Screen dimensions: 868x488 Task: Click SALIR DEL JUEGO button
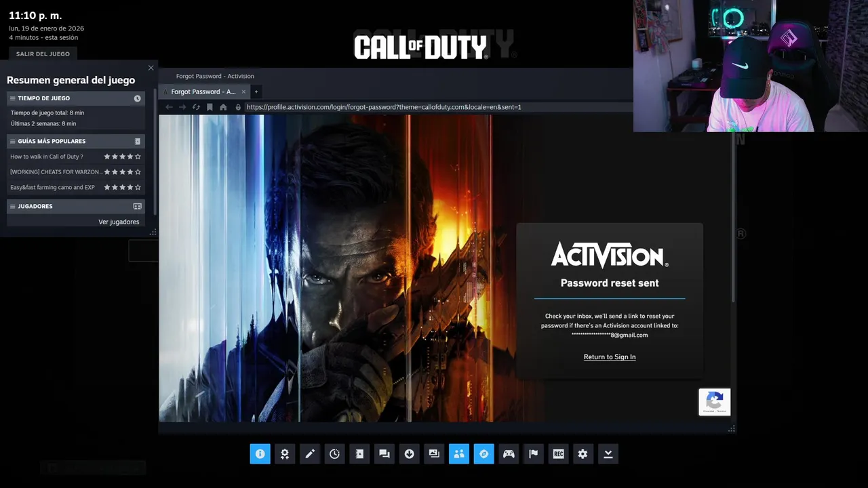[x=43, y=54]
